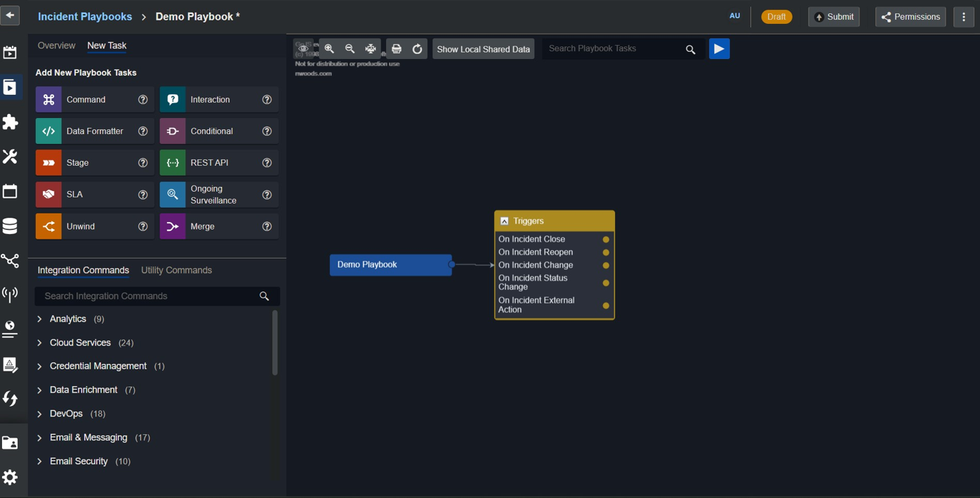Click the On Incident Reopen connector dot

(x=606, y=252)
